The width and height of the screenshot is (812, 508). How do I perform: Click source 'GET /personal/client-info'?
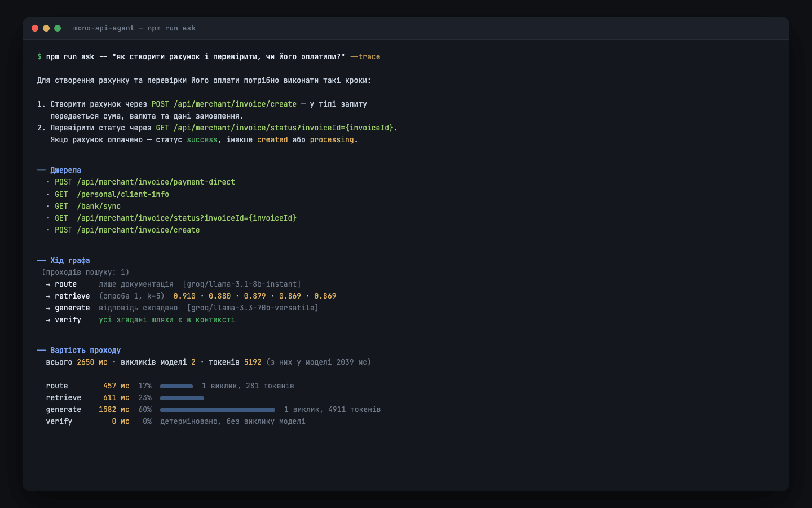point(112,195)
